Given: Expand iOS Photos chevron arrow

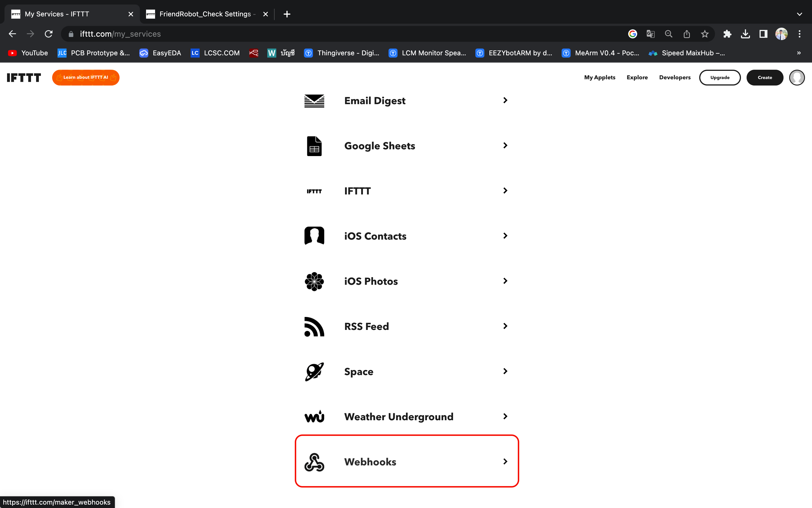Looking at the screenshot, I should click(505, 281).
